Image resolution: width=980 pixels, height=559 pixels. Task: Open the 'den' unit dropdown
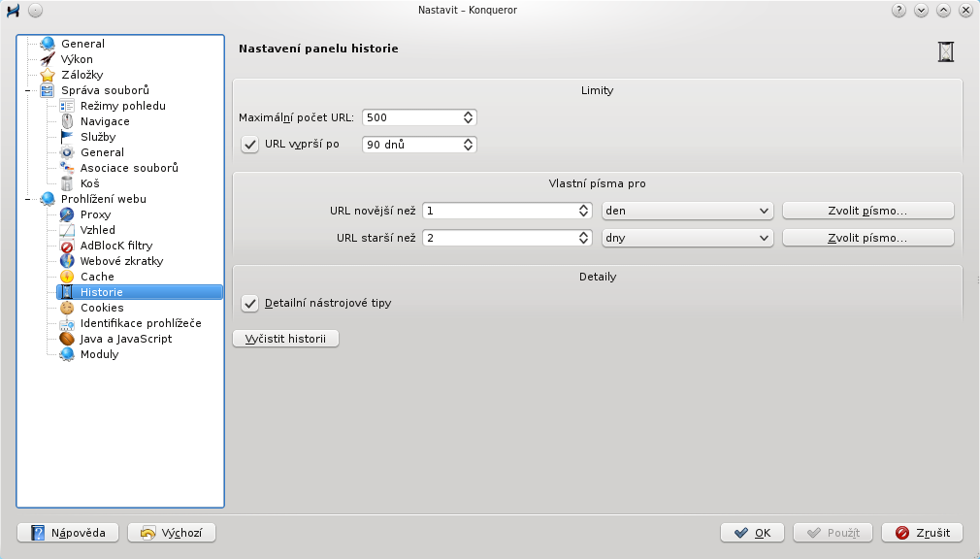(688, 211)
